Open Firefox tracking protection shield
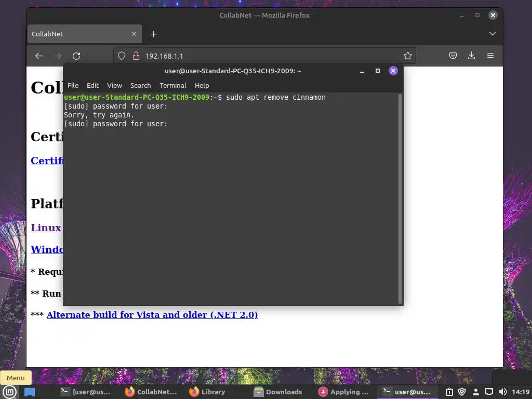This screenshot has width=532, height=399. click(x=122, y=56)
